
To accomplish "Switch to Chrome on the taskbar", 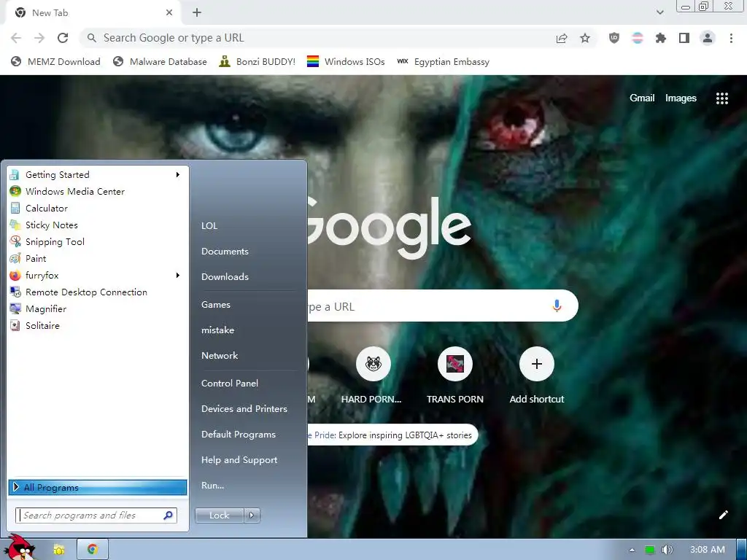I will (93, 550).
